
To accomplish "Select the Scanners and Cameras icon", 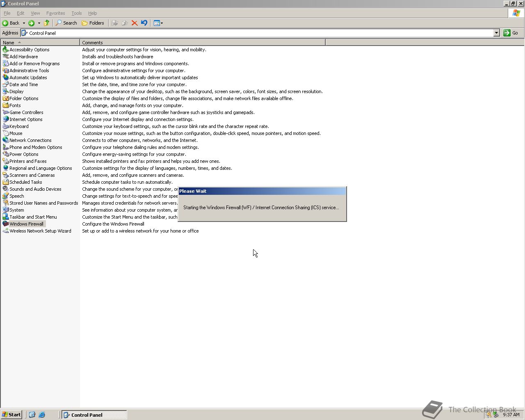I will 6,175.
